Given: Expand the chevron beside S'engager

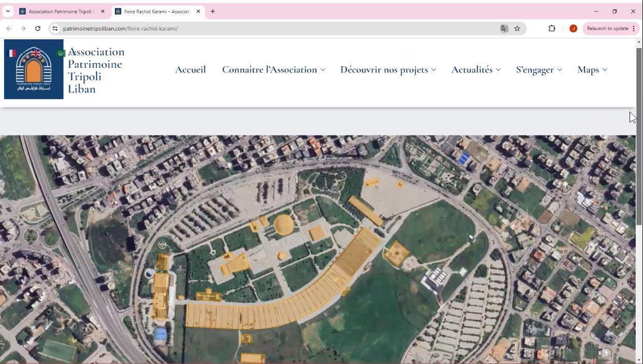Looking at the screenshot, I should click(559, 70).
